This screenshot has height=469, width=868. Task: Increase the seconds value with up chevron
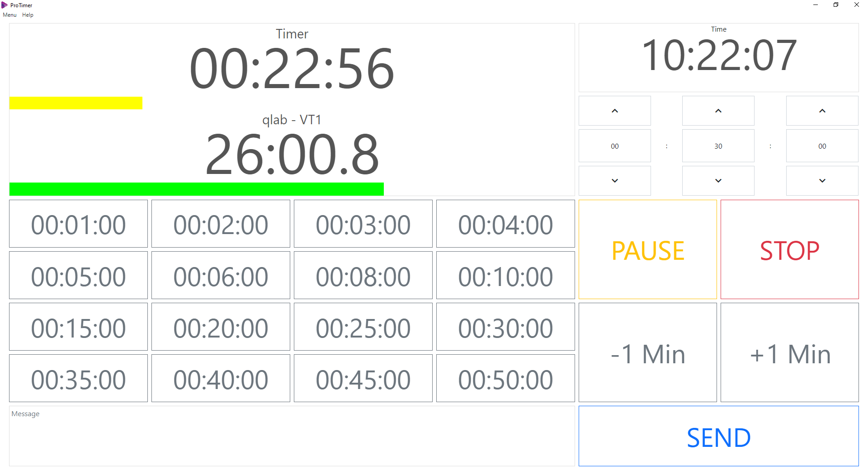click(x=822, y=111)
